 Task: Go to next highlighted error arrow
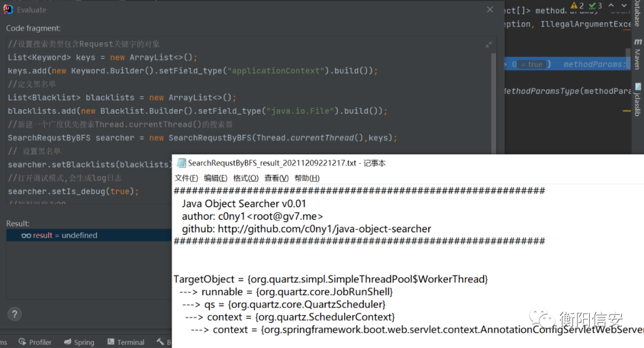tap(624, 5)
